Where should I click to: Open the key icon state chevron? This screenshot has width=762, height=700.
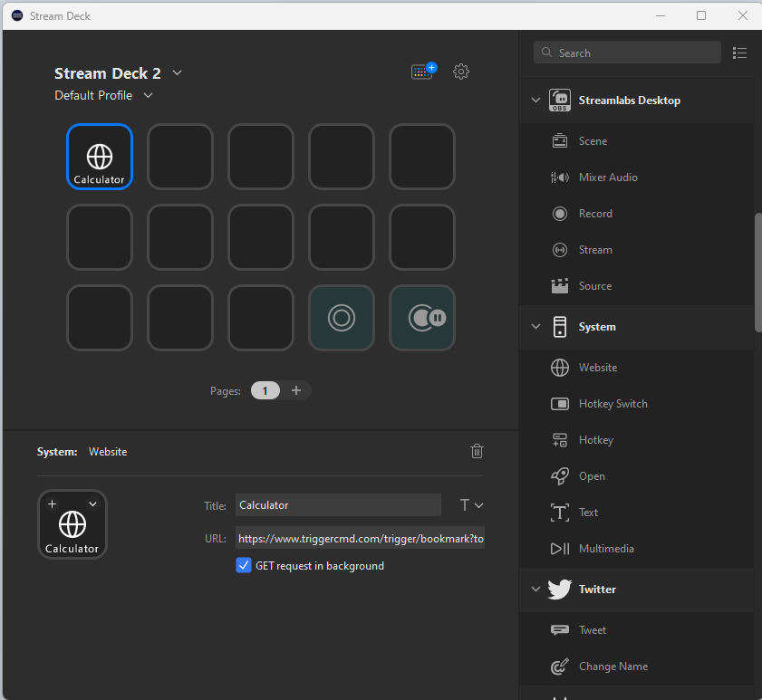[92, 503]
